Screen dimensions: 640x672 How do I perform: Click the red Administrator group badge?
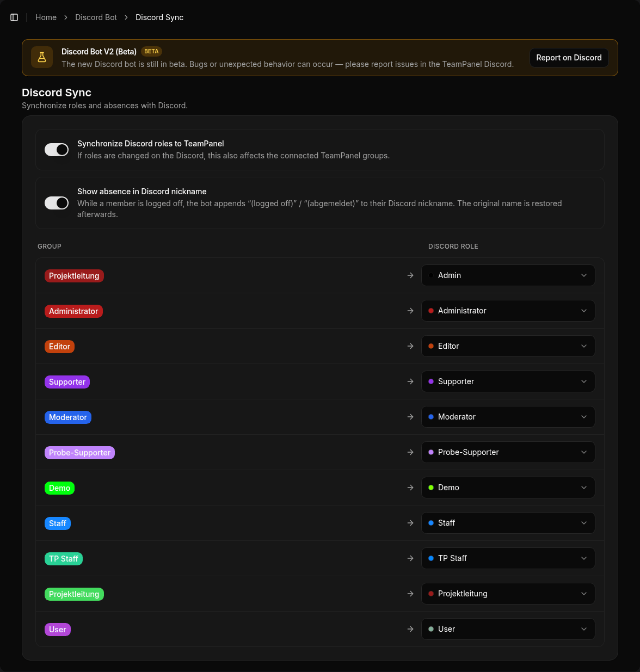click(73, 311)
